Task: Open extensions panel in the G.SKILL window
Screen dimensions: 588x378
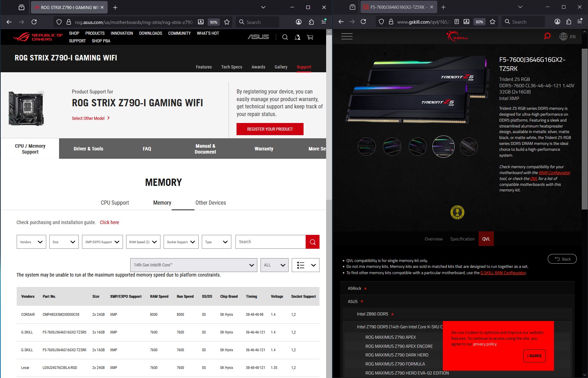Action: (x=569, y=22)
